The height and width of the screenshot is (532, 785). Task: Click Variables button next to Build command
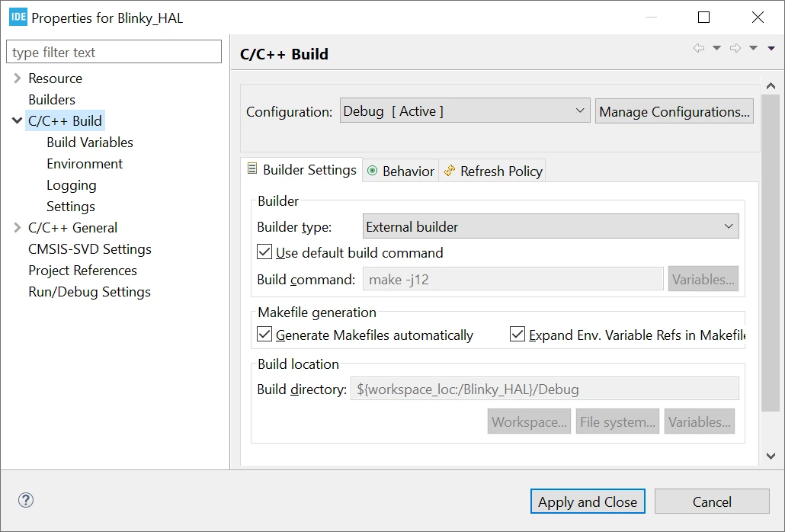coord(703,279)
